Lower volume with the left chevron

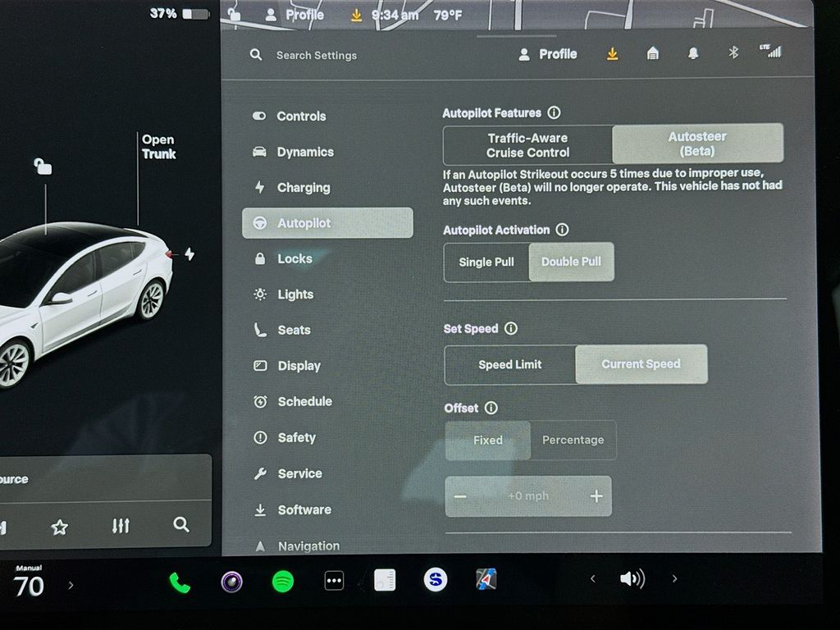pyautogui.click(x=592, y=578)
